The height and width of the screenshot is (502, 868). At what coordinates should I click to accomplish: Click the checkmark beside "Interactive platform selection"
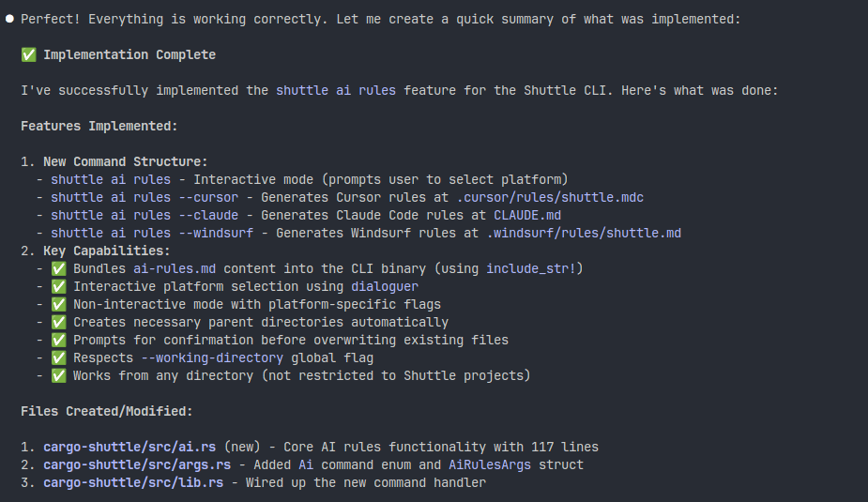point(58,287)
